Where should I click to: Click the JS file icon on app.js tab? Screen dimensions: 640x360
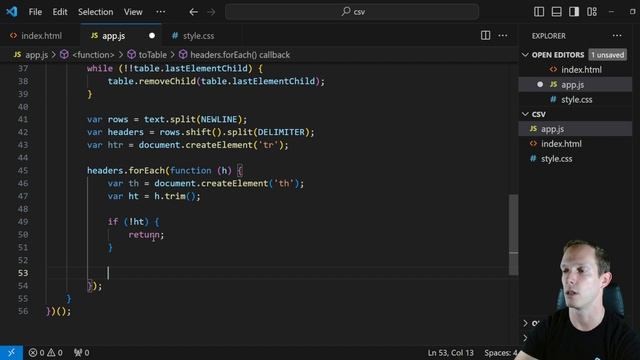tap(94, 36)
